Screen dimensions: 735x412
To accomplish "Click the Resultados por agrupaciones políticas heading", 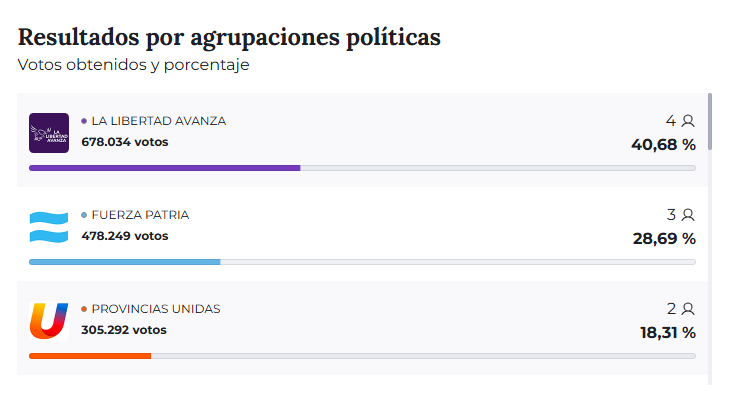I will [229, 38].
